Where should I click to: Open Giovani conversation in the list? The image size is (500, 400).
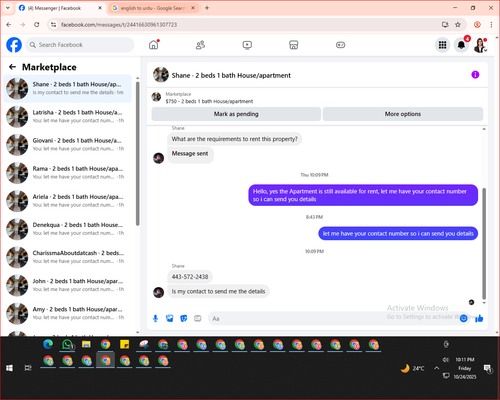(x=68, y=145)
